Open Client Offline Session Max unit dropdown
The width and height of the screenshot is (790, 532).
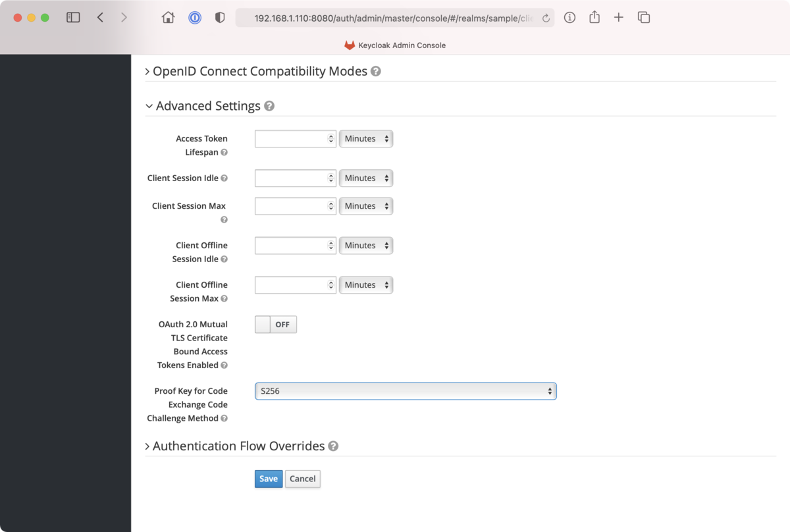(366, 285)
